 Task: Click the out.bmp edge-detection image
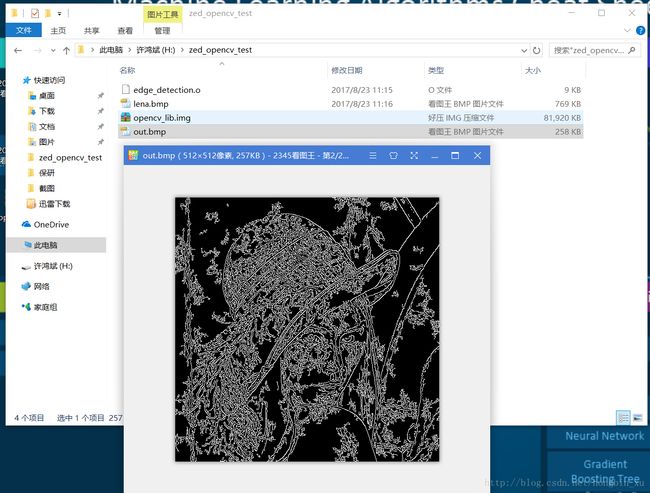tap(307, 330)
